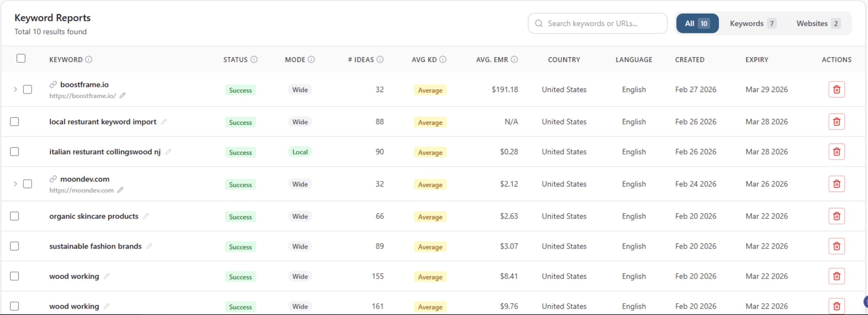The image size is (868, 315).
Task: Click info icon next to AVG KD
Action: (x=443, y=59)
